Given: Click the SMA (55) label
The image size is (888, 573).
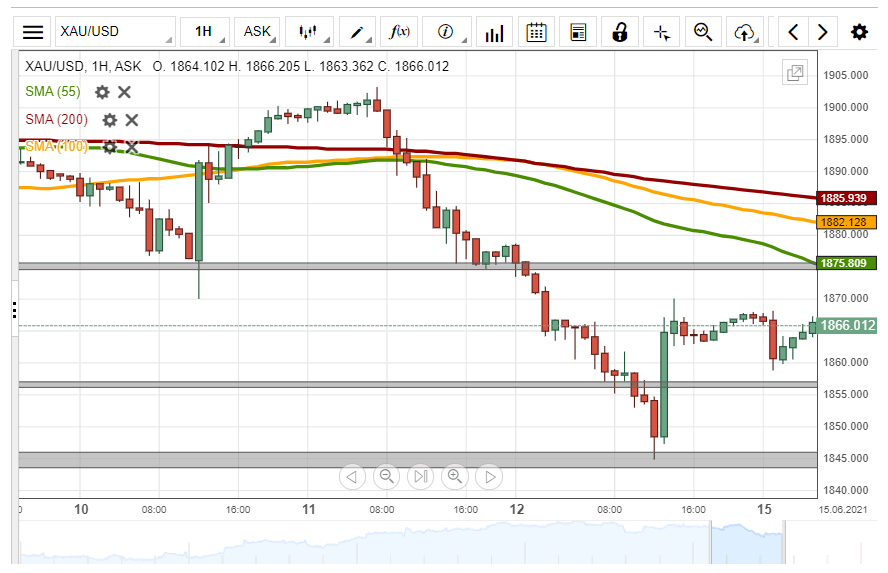Looking at the screenshot, I should [53, 92].
